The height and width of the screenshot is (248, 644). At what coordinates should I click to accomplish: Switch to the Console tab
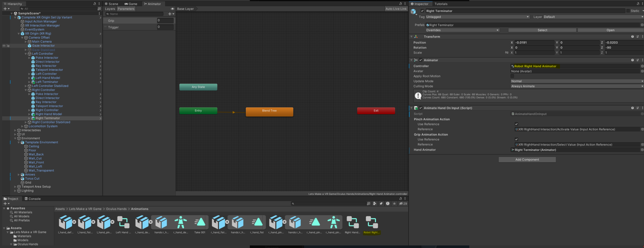[x=33, y=199]
